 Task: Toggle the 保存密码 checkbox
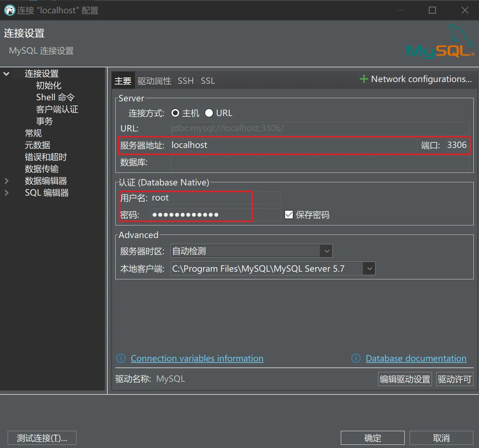click(289, 215)
